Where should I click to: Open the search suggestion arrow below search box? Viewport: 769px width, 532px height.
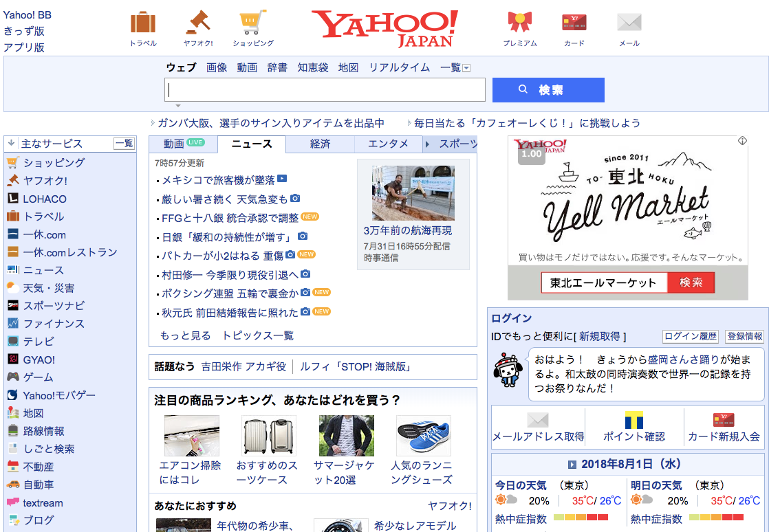[x=178, y=106]
